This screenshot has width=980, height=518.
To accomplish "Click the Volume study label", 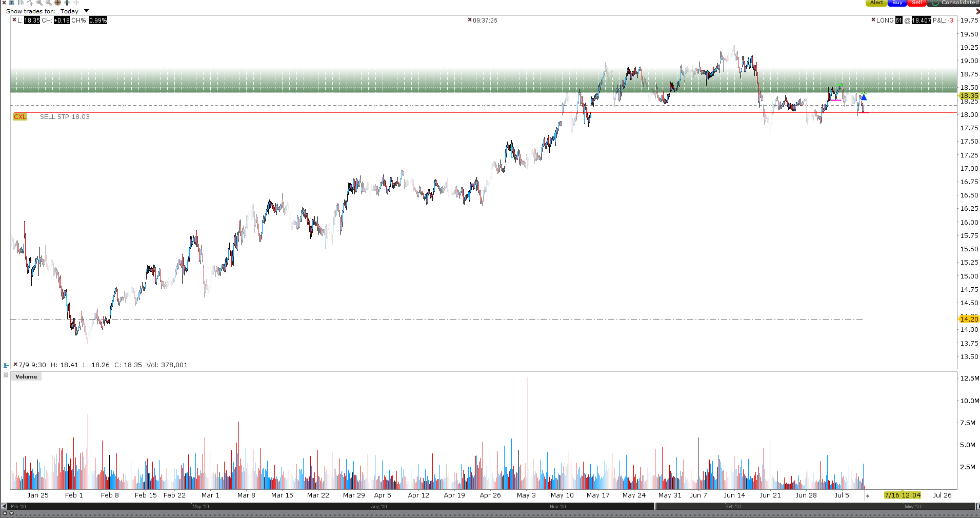I will click(26, 376).
